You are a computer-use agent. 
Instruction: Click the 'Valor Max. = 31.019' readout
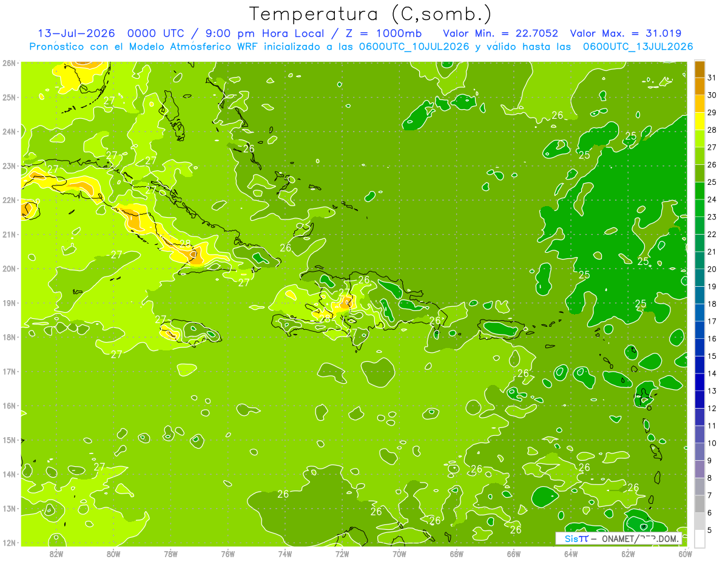pos(626,33)
